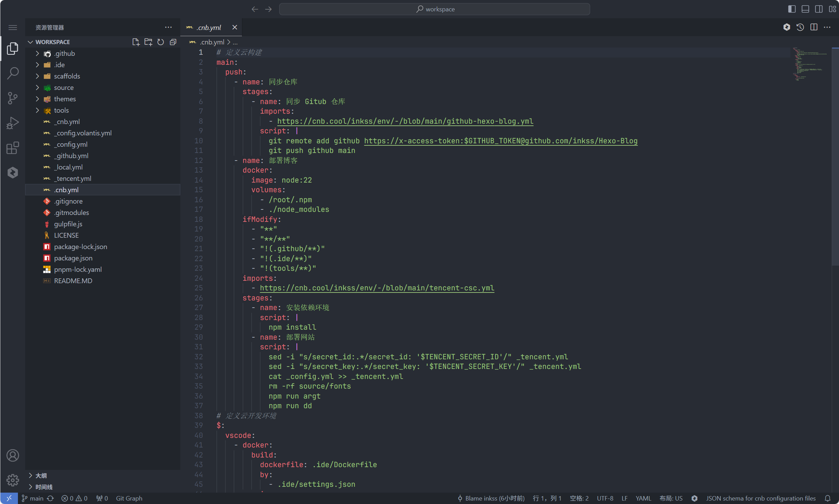Viewport: 839px width, 504px height.
Task: Toggle secondary sidebar visibility
Action: coord(819,9)
